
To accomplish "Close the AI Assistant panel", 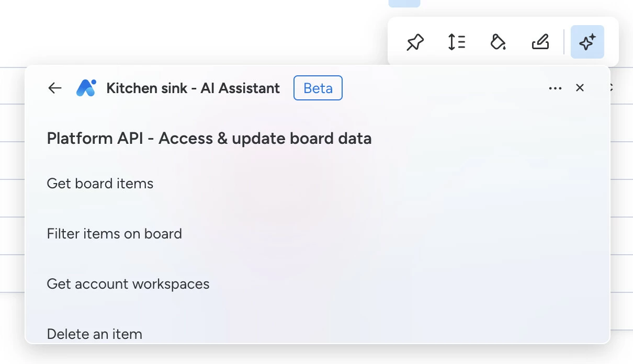I will (x=580, y=88).
